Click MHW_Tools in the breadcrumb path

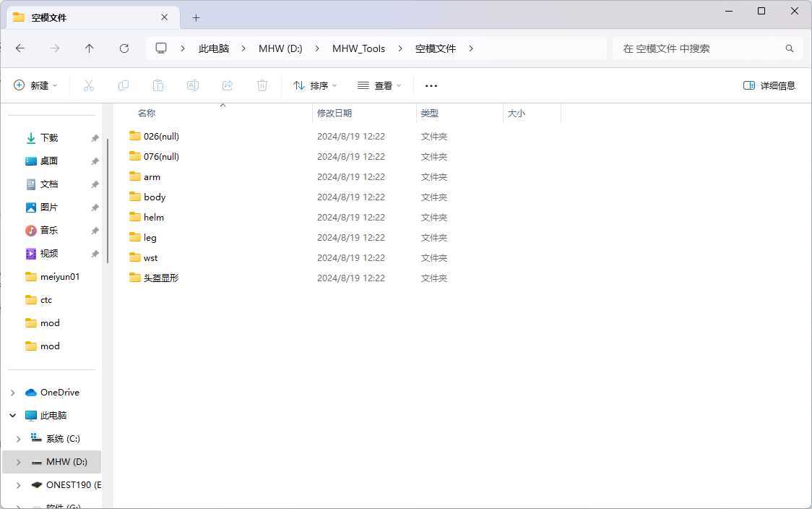358,48
